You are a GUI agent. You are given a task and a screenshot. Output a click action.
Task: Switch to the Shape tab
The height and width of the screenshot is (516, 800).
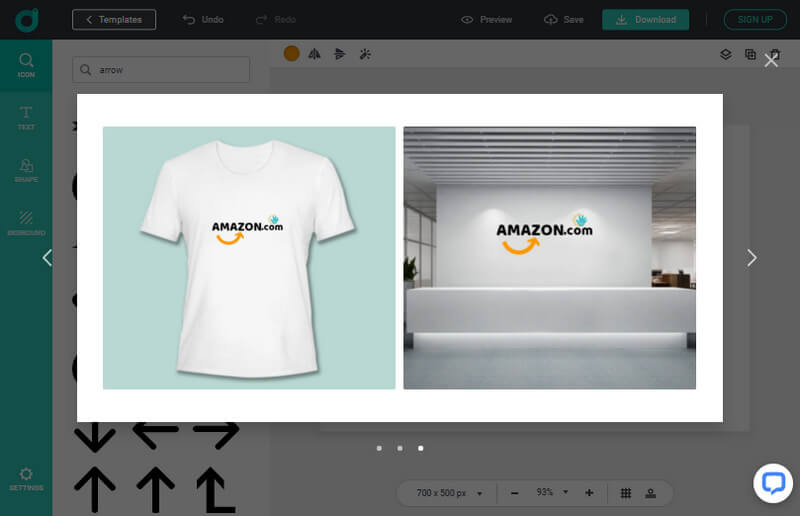point(26,170)
